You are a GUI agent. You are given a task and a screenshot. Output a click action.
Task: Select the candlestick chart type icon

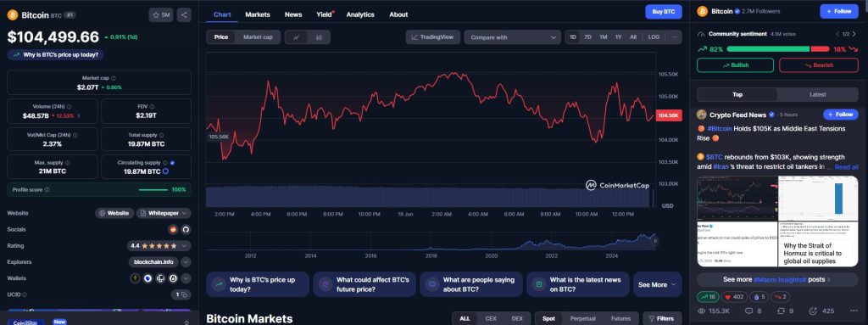coord(319,37)
